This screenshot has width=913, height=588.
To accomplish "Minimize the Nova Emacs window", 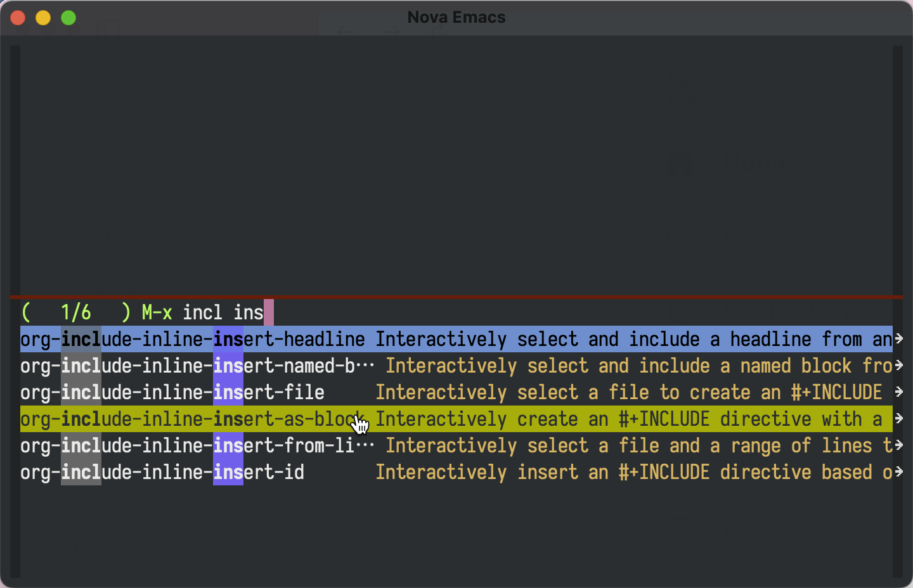I will tap(43, 18).
